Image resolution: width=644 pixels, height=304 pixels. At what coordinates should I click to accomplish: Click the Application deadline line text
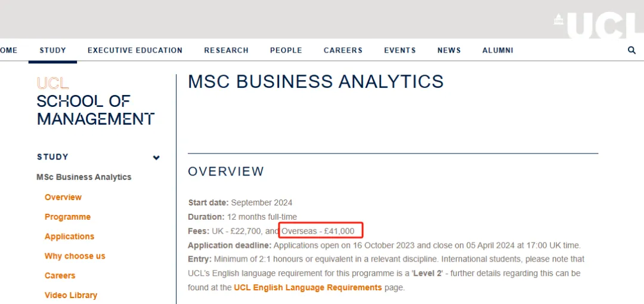point(385,245)
